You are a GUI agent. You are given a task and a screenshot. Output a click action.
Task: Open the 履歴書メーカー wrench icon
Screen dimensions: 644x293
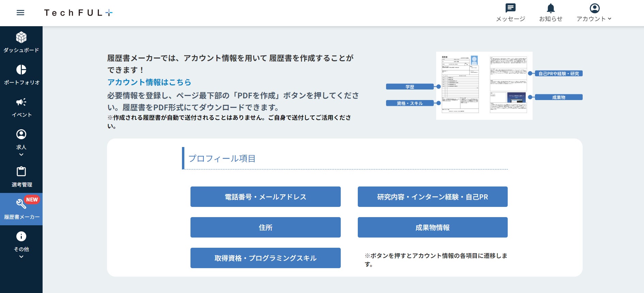coord(21,204)
